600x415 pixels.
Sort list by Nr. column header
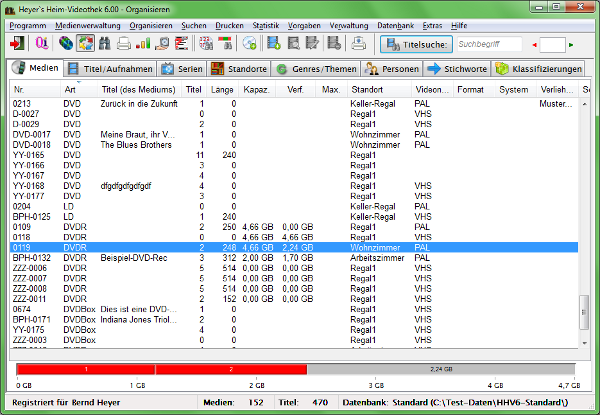point(20,89)
